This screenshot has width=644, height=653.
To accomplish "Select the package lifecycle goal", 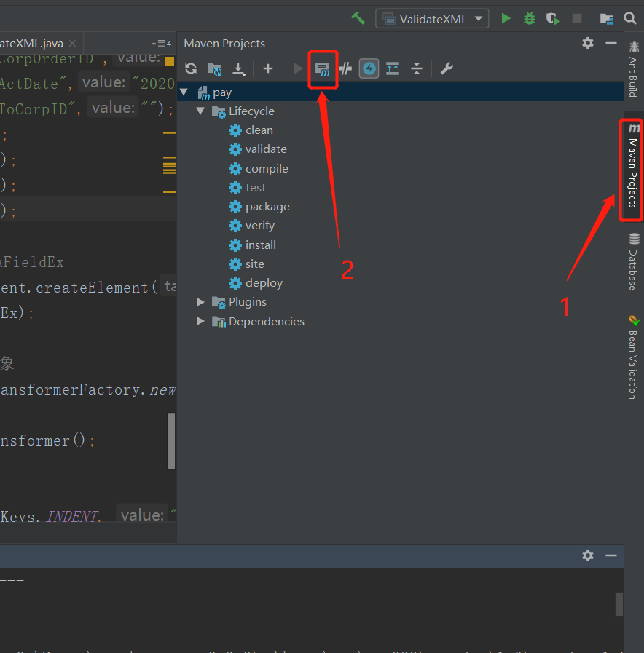I will pos(259,207).
